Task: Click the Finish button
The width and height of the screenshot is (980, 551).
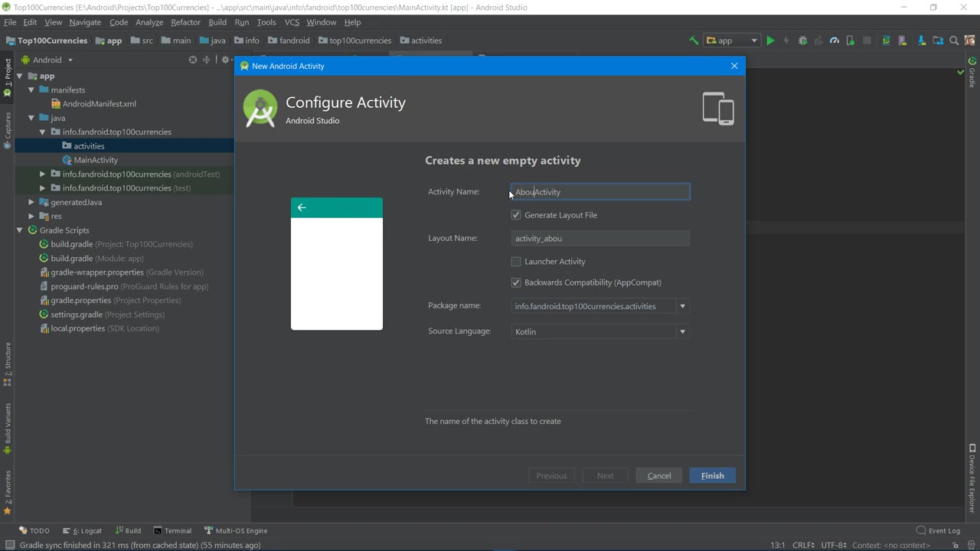Action: [712, 476]
